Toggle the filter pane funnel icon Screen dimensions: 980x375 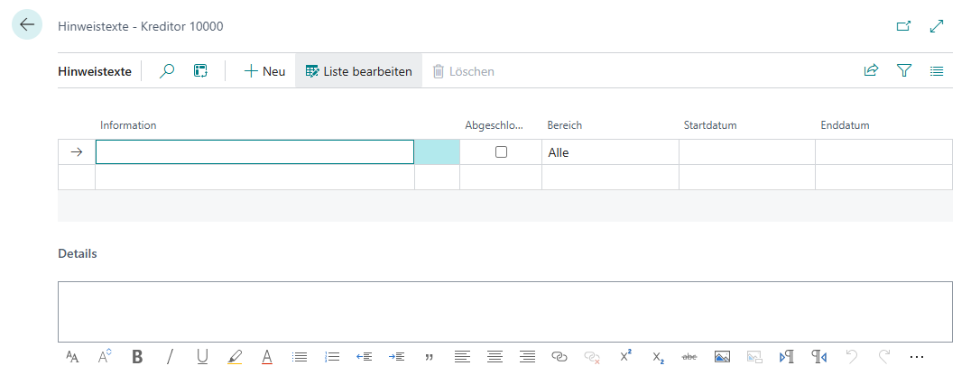click(x=904, y=71)
